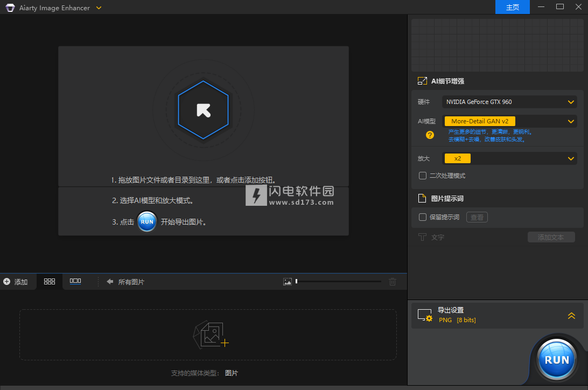Click the Aiarty Image Enhancer logo icon
This screenshot has width=588, height=390.
click(10, 8)
